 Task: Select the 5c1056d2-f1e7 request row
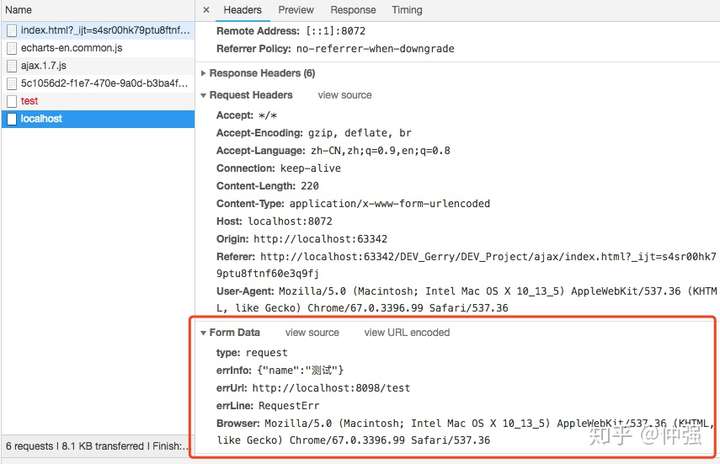[x=98, y=83]
